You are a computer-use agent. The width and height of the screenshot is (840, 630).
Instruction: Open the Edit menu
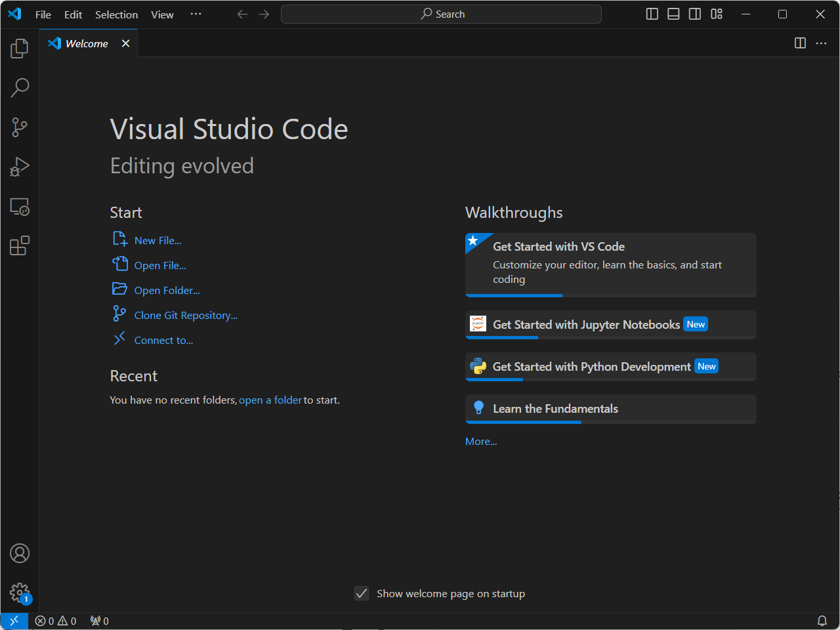[73, 14]
